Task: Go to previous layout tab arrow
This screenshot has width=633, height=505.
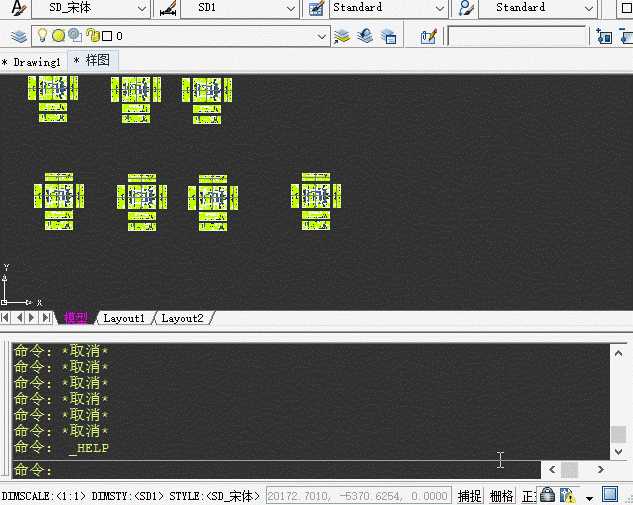Action: (19, 318)
